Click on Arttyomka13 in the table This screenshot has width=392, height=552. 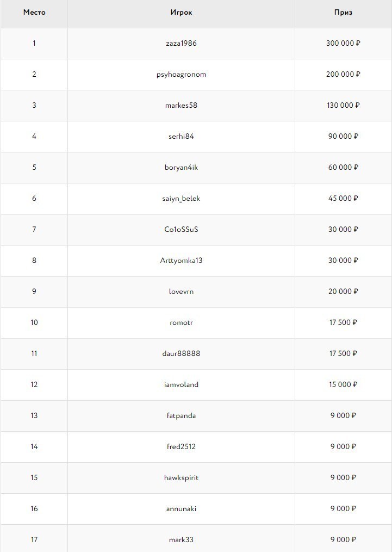(181, 260)
